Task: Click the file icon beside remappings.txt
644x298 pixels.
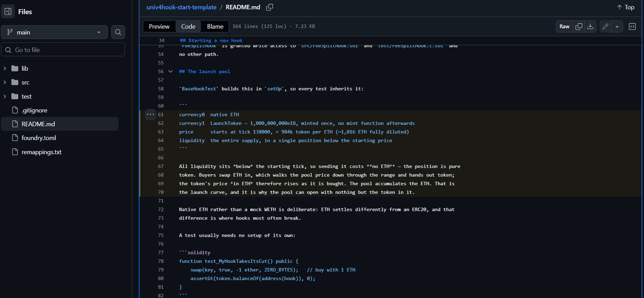Action: tap(15, 152)
